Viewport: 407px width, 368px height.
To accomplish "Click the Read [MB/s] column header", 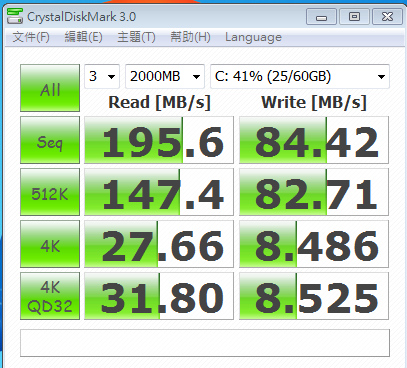I will (159, 103).
